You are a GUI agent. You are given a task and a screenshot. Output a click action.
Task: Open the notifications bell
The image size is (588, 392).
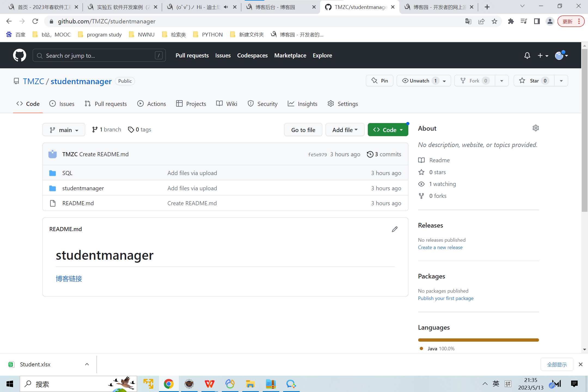point(527,56)
